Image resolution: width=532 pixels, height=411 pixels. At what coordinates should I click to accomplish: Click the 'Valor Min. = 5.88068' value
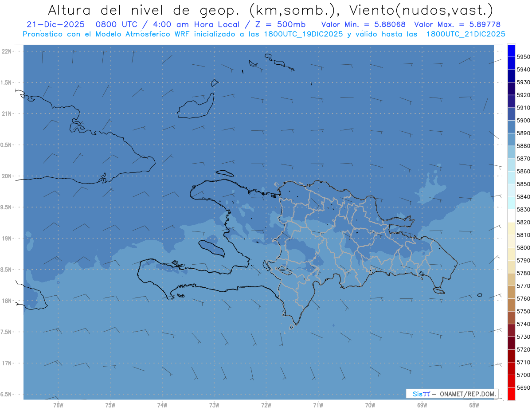364,24
